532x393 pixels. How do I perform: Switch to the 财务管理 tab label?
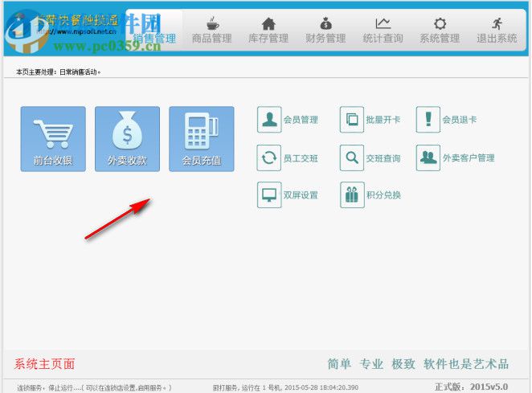point(325,39)
